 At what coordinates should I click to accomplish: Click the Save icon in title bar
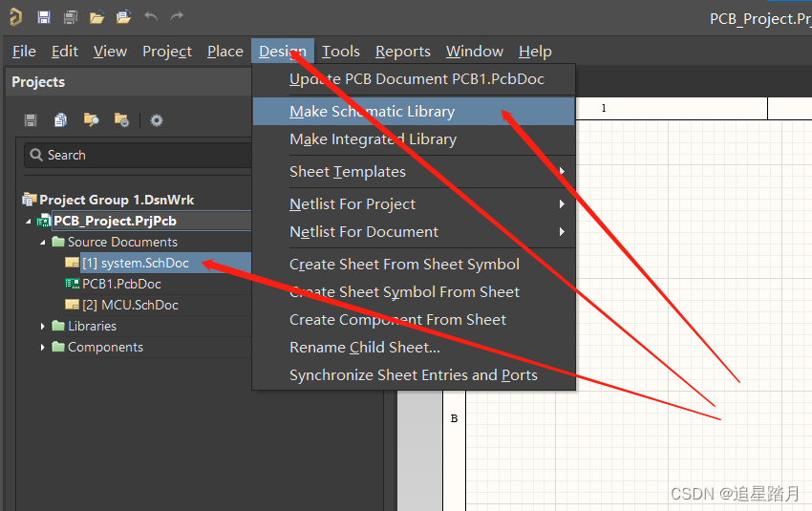pyautogui.click(x=44, y=17)
